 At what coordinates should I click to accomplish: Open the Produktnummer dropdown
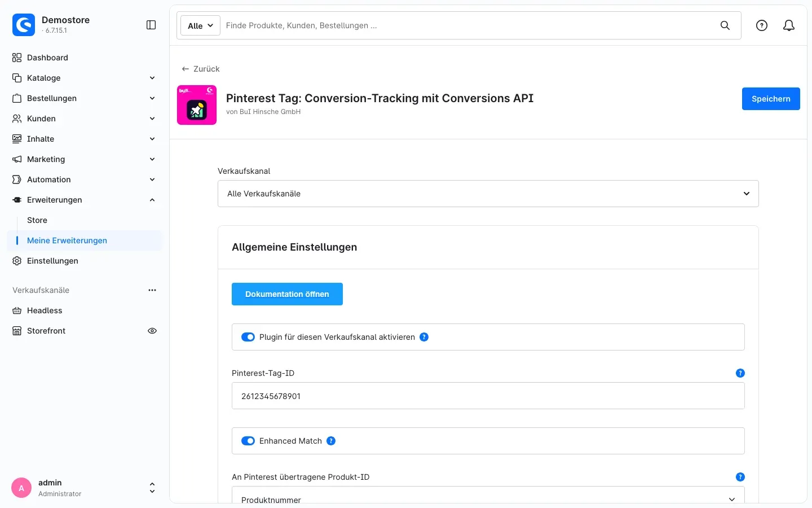point(488,495)
